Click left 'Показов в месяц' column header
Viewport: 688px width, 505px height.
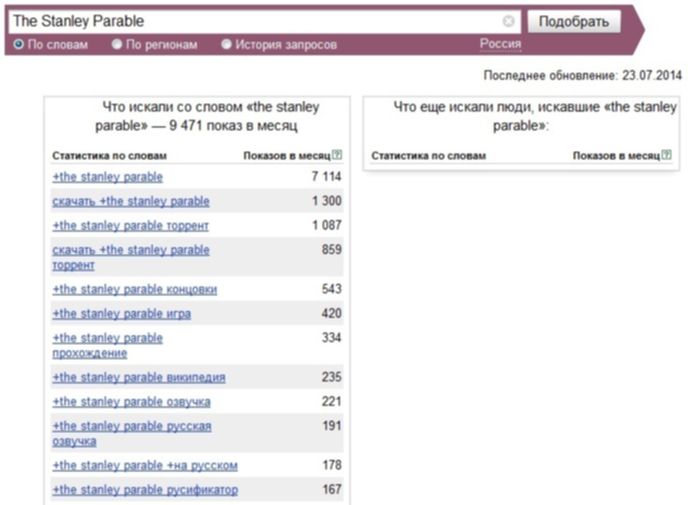(x=287, y=156)
